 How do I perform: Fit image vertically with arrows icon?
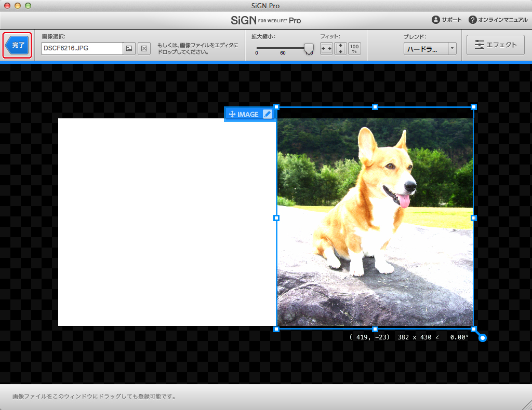[340, 48]
